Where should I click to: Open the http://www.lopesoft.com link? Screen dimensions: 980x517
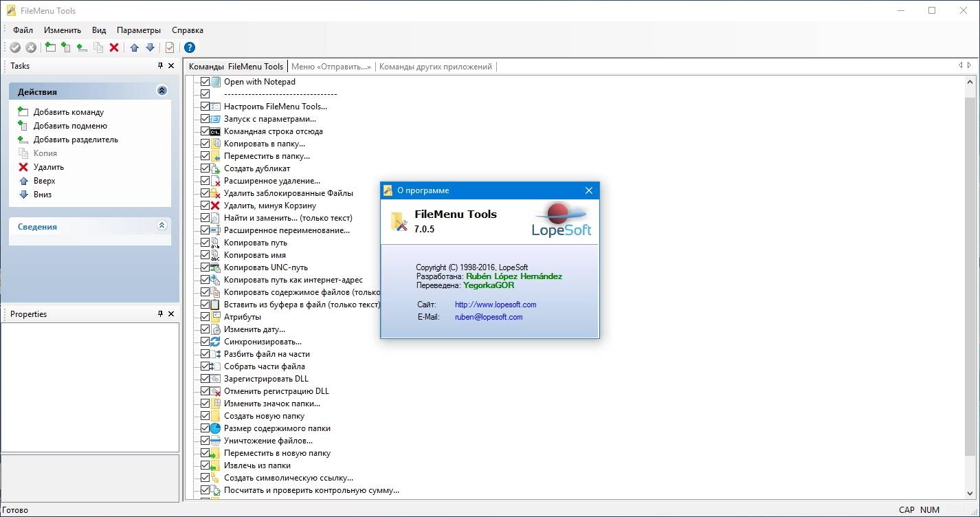coord(495,305)
